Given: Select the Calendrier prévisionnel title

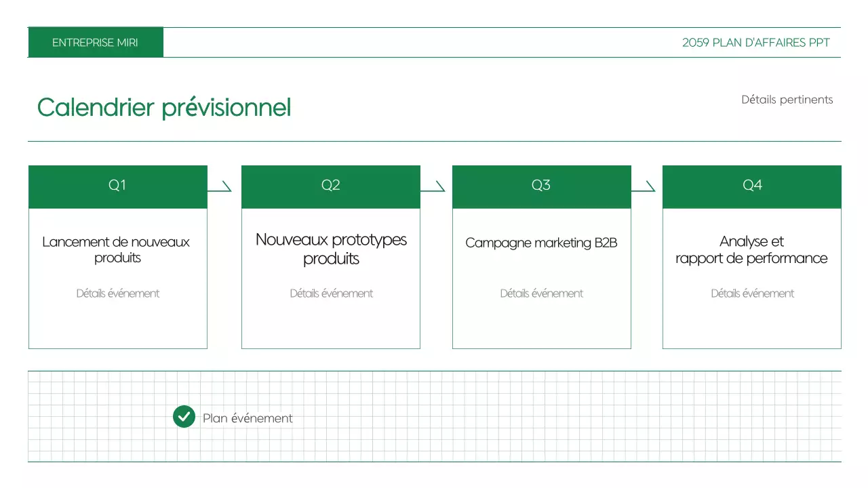Looking at the screenshot, I should 164,107.
